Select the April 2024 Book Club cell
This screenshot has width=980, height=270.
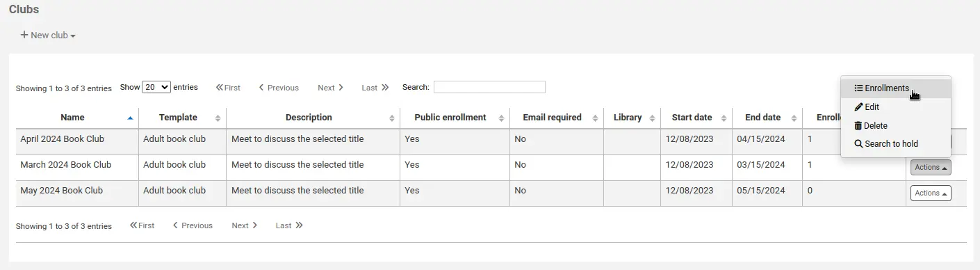[x=77, y=142]
